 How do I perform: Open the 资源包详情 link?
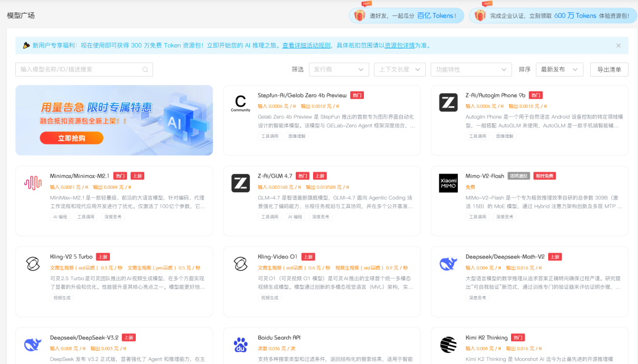(x=399, y=45)
